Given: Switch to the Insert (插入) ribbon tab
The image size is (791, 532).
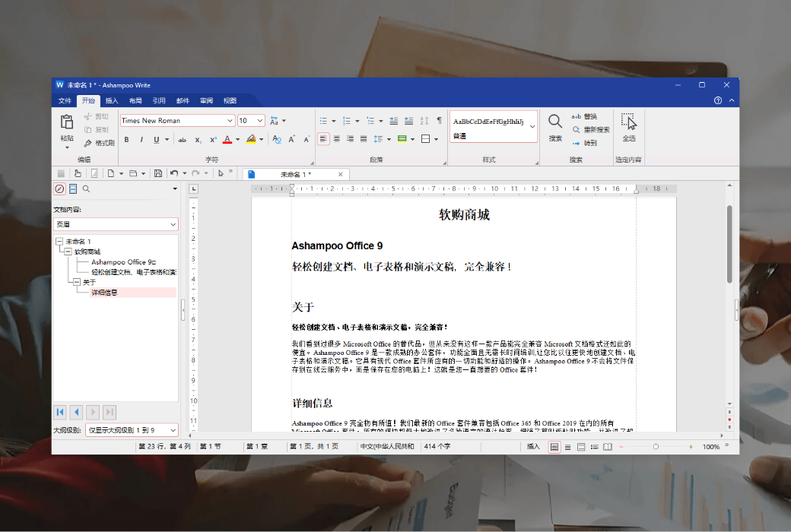Looking at the screenshot, I should 112,101.
